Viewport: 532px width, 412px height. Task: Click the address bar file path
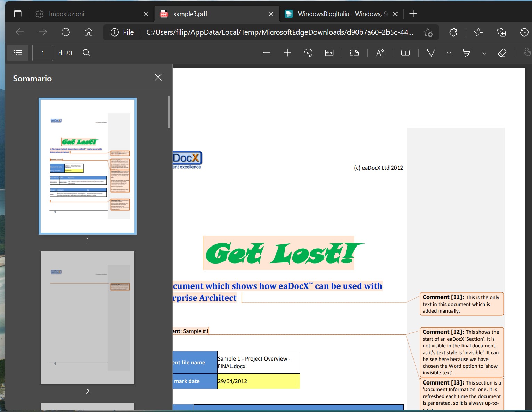(280, 32)
